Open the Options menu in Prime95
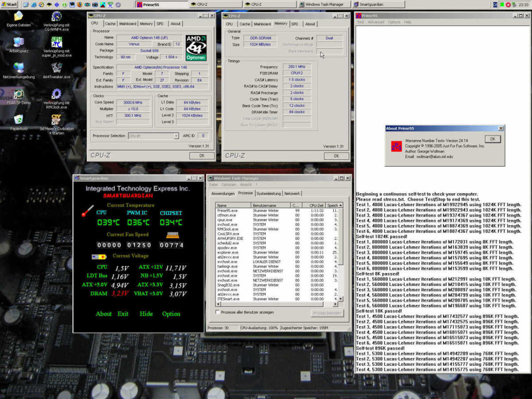 (x=394, y=22)
